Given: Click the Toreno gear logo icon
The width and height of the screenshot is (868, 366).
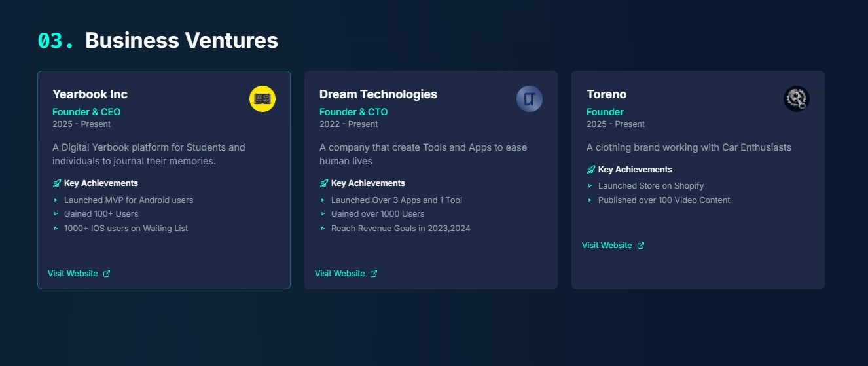Looking at the screenshot, I should [797, 99].
